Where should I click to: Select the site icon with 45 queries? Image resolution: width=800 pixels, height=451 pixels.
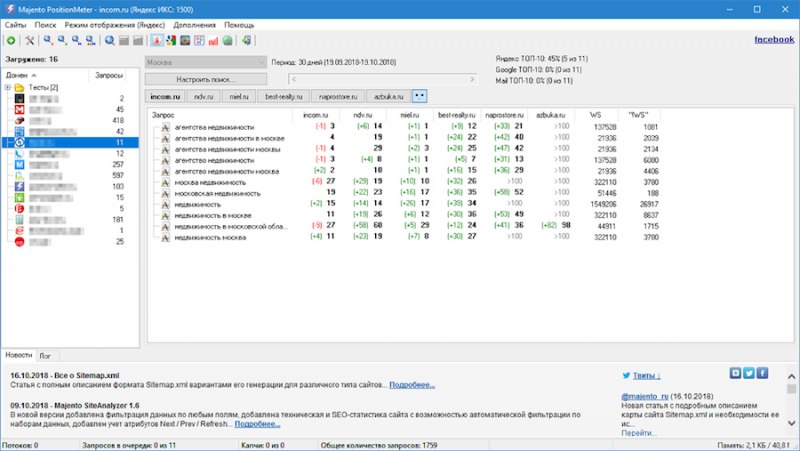(19, 110)
